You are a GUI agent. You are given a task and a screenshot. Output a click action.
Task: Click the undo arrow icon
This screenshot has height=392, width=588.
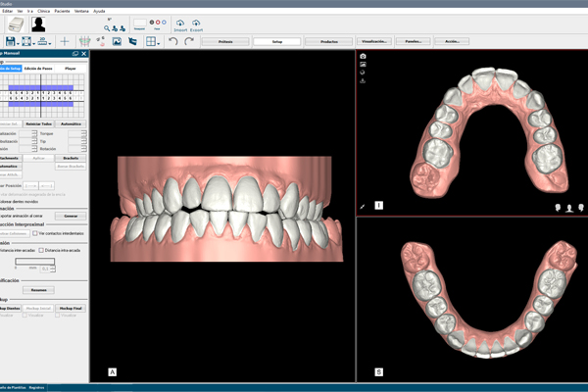click(173, 41)
